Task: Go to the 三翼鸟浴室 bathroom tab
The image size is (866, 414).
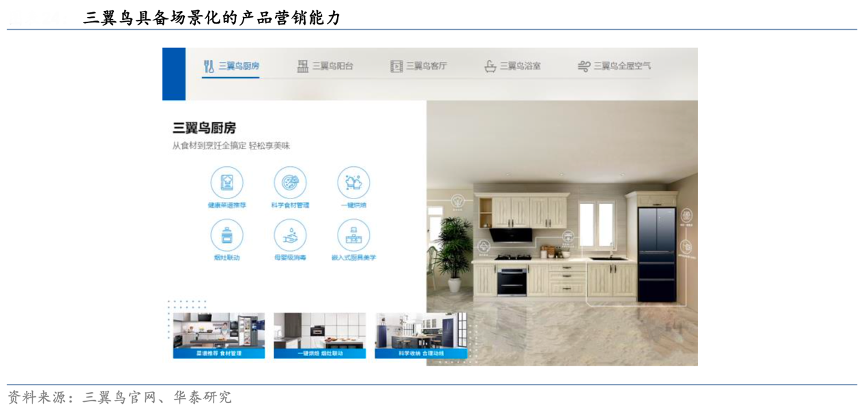Action: point(512,66)
